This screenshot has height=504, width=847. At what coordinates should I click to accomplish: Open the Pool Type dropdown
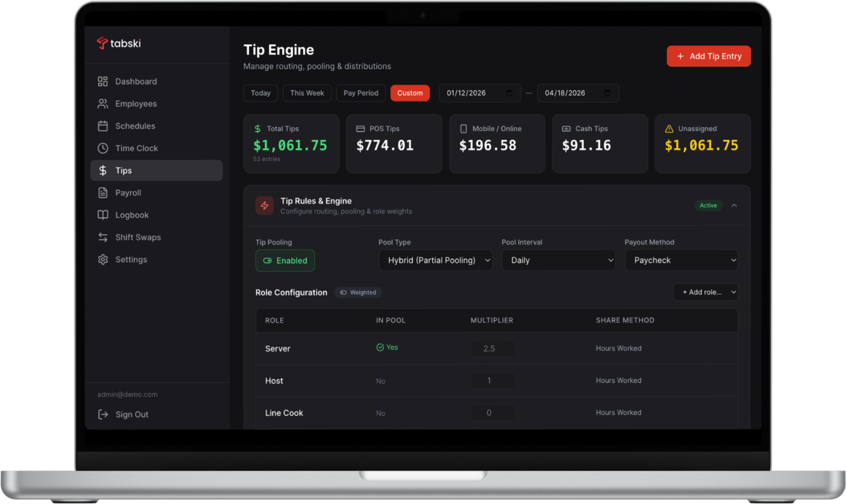[x=435, y=260]
